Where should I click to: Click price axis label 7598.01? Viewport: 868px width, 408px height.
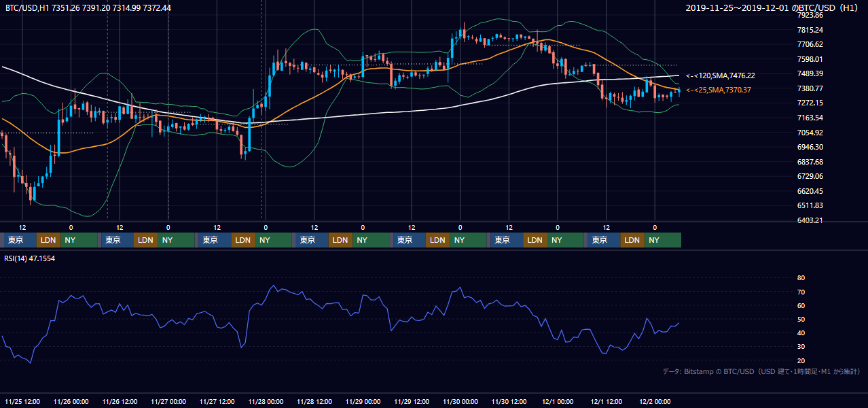(x=810, y=59)
